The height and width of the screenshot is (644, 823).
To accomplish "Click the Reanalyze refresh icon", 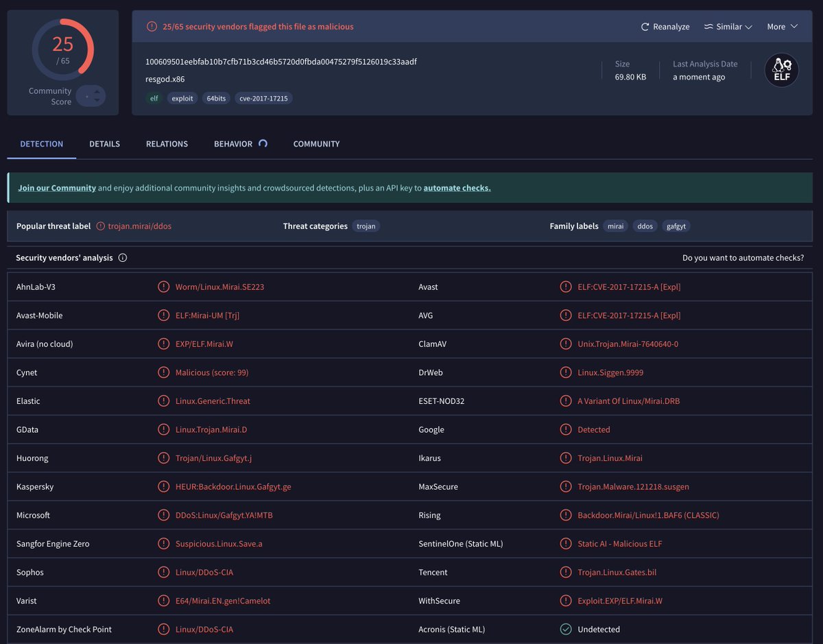I will click(645, 27).
